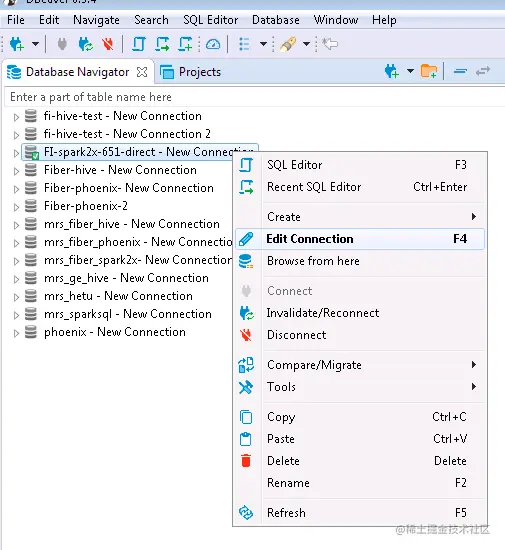The width and height of the screenshot is (505, 550).
Task: Choose Rename in context menu
Action: pyautogui.click(x=360, y=483)
